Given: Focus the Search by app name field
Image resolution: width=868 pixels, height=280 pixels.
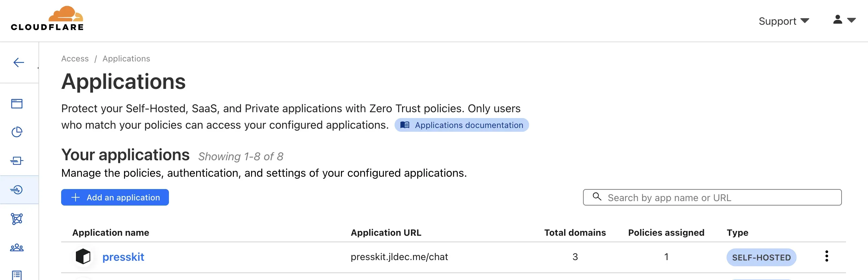Looking at the screenshot, I should click(x=712, y=197).
